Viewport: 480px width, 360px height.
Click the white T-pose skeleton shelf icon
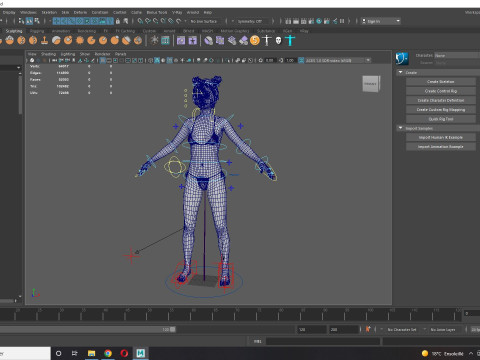(267, 41)
